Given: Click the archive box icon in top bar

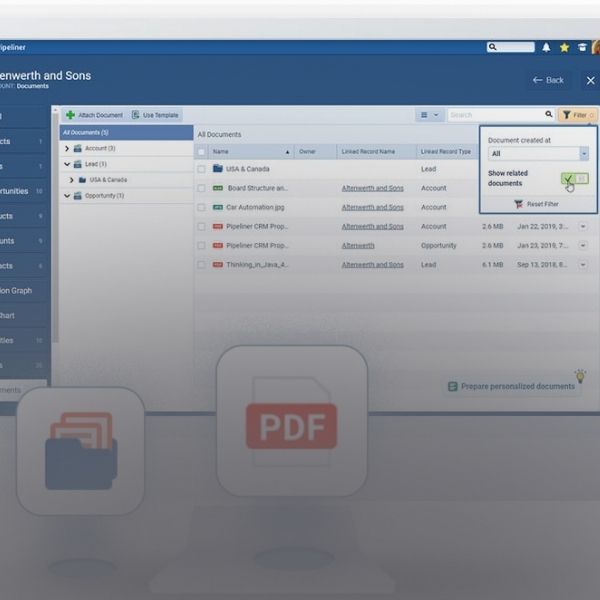Looking at the screenshot, I should [582, 47].
